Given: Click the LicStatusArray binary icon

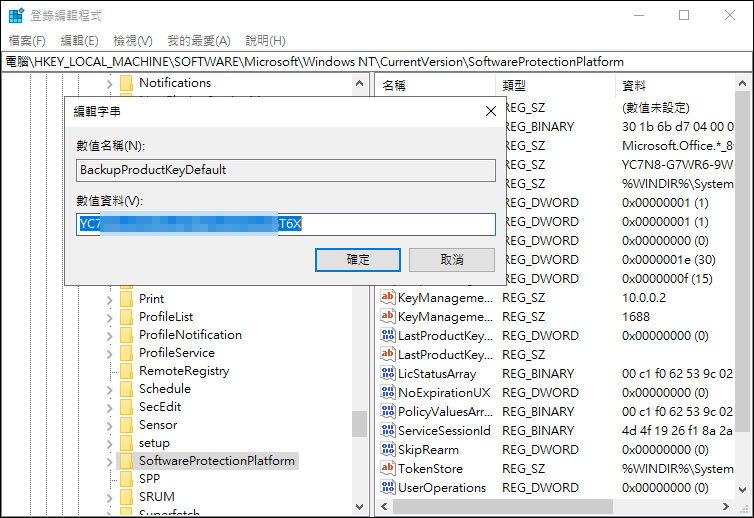Looking at the screenshot, I should coord(388,373).
